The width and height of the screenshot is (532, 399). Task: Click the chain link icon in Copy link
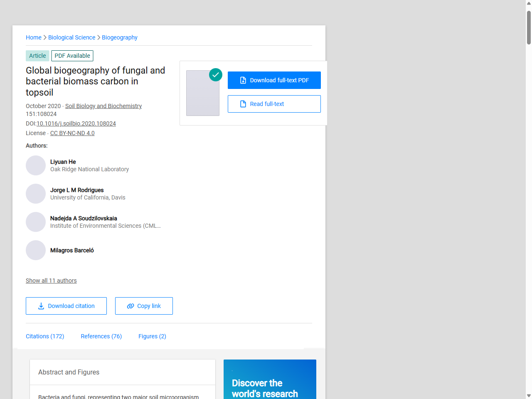131,306
